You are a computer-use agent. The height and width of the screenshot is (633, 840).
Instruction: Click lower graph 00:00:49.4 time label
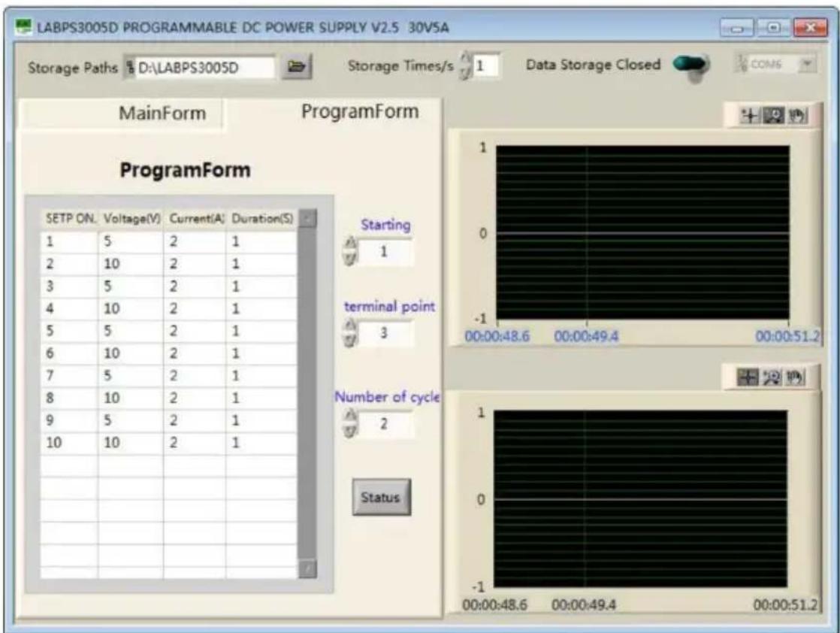pyautogui.click(x=584, y=605)
